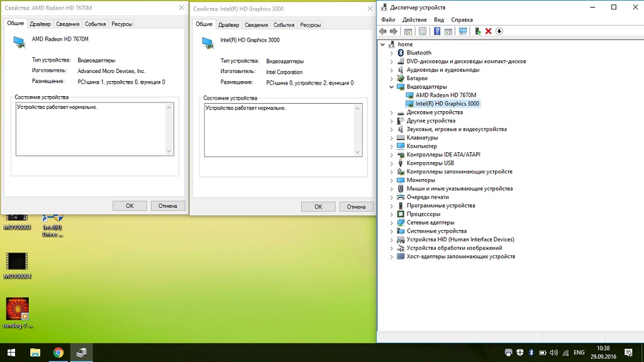Click the Properties sheet toolbar icon
This screenshot has height=362, width=644.
point(423,31)
